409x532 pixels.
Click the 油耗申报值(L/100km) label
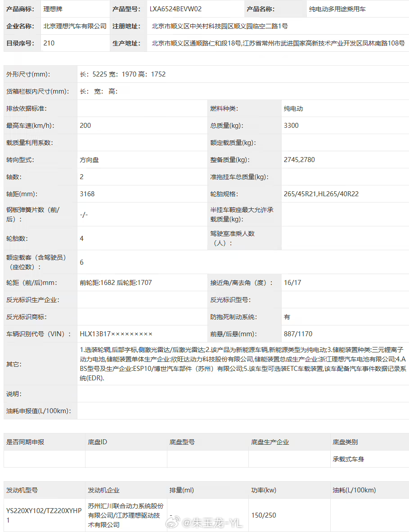(x=39, y=411)
